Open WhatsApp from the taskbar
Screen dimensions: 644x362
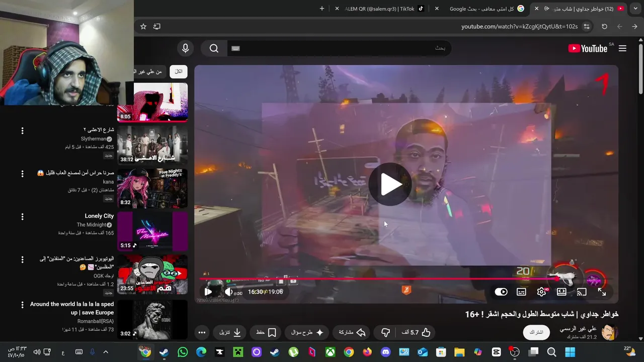tap(183, 352)
